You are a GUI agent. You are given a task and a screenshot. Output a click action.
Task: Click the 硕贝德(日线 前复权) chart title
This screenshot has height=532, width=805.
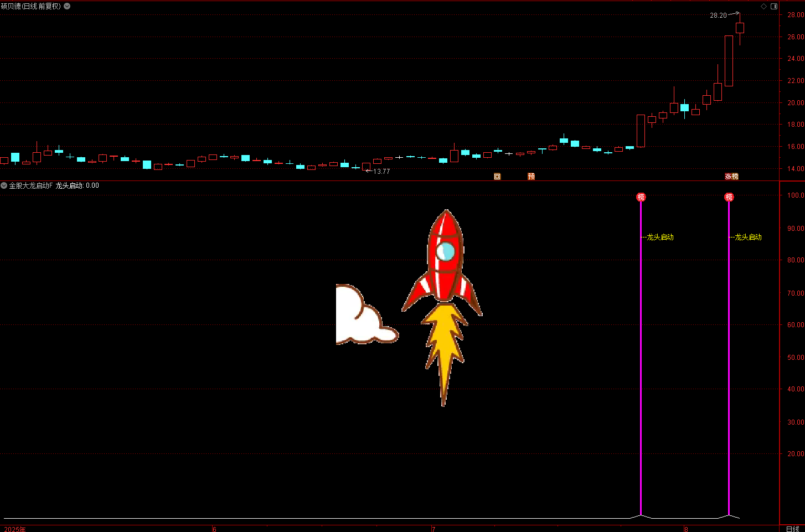click(x=31, y=6)
